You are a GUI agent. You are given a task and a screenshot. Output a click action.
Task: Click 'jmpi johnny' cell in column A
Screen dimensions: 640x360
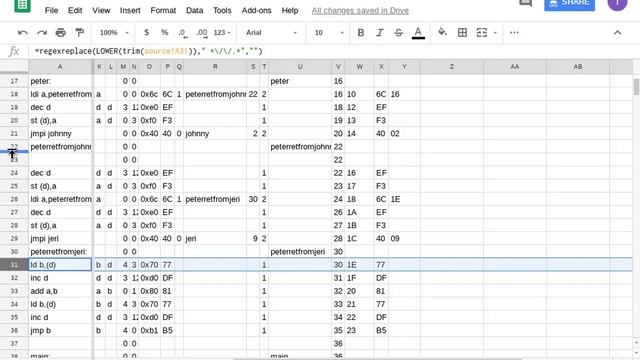(60, 133)
